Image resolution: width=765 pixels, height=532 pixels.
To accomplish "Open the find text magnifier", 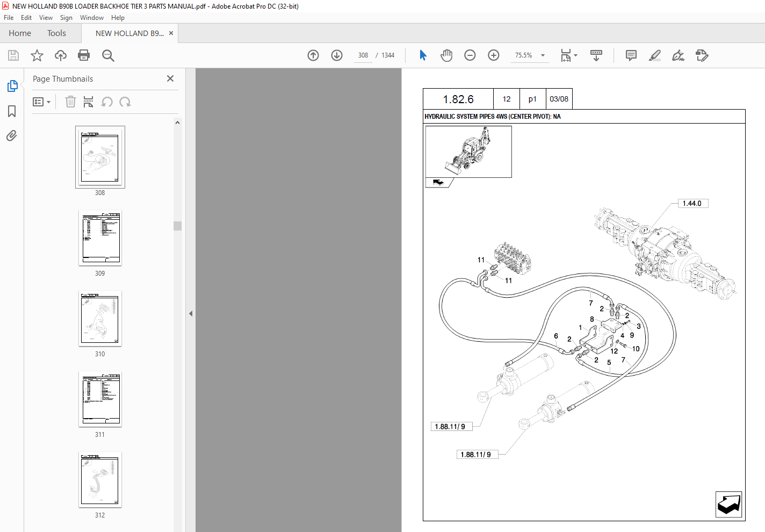I will 108,55.
